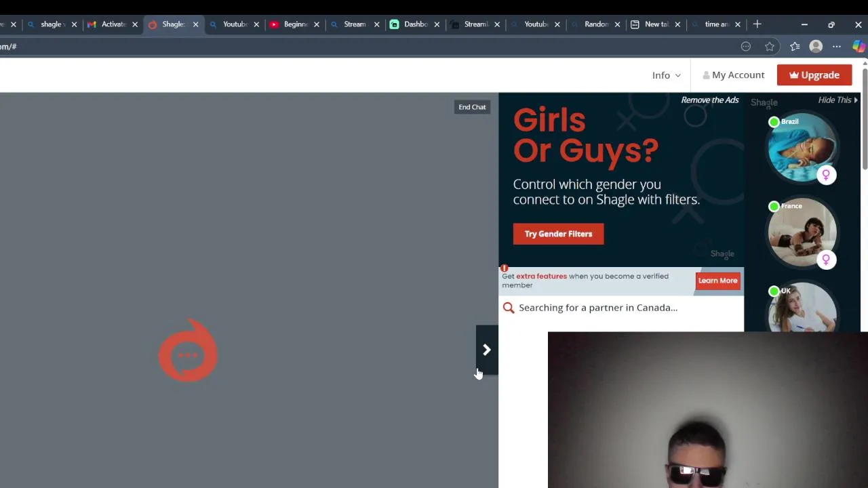
Task: Click 'Searching for a partner in Canada...' text
Action: pyautogui.click(x=598, y=308)
